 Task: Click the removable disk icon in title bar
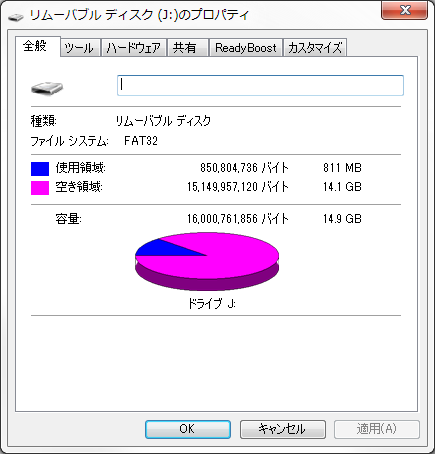(x=15, y=16)
